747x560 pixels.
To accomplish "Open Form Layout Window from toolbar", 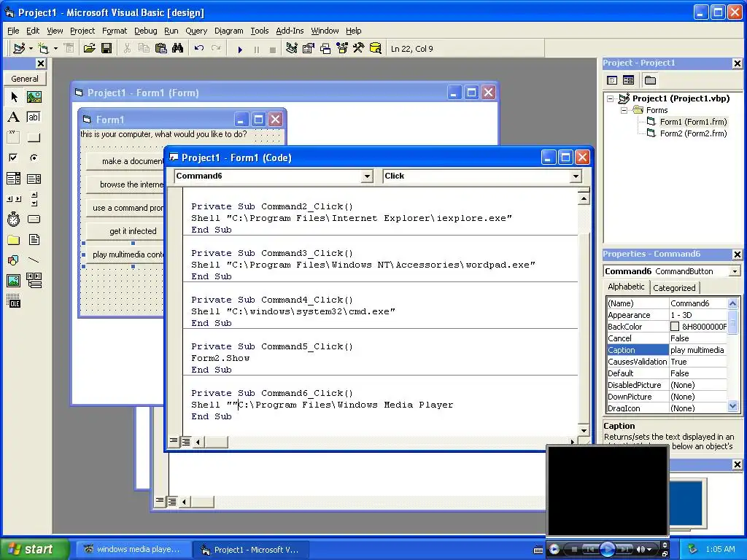I will click(x=325, y=49).
